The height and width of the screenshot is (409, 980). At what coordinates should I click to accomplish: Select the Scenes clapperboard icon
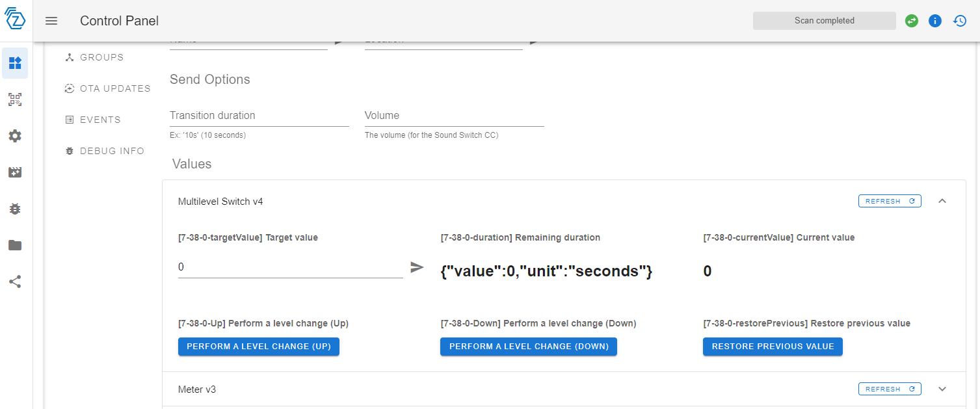pos(14,172)
